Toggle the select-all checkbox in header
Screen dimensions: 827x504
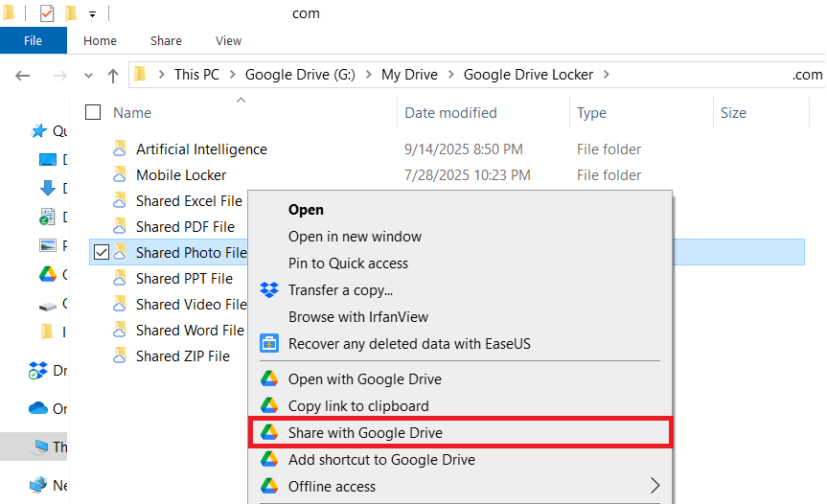[93, 113]
